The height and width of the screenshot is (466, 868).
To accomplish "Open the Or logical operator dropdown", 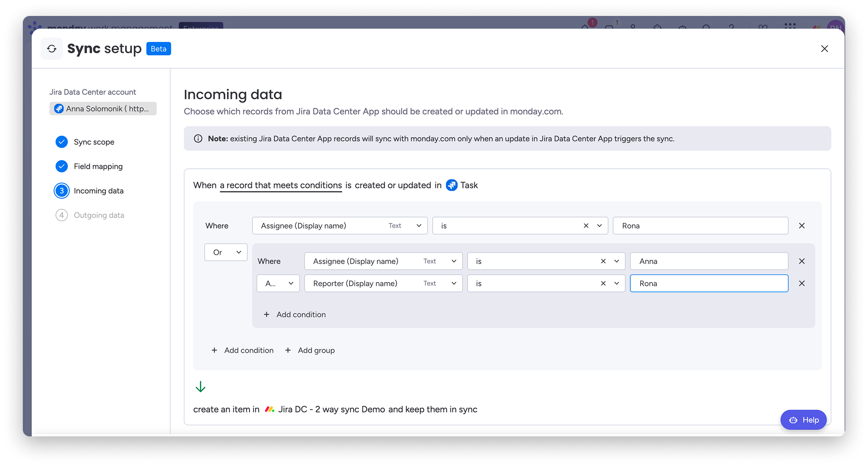I will (x=226, y=252).
